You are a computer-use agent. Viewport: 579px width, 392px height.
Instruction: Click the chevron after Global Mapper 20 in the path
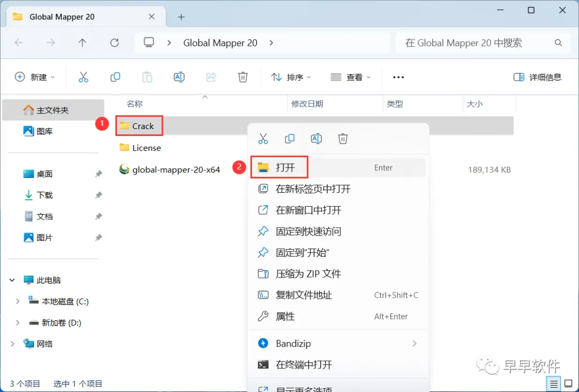271,43
